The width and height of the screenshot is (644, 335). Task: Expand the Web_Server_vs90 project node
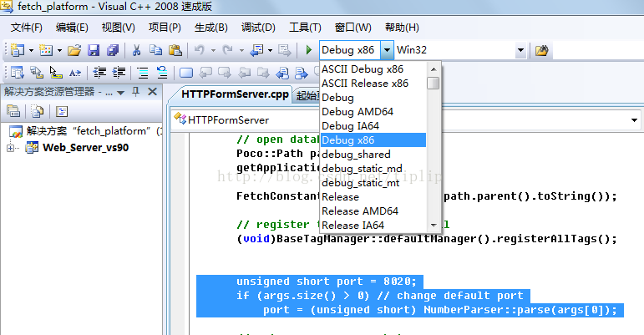click(x=10, y=148)
